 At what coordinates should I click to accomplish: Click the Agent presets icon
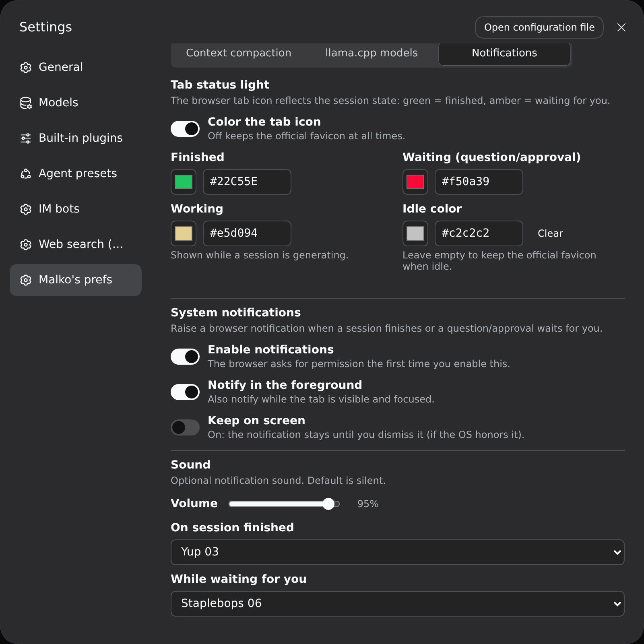click(x=26, y=173)
